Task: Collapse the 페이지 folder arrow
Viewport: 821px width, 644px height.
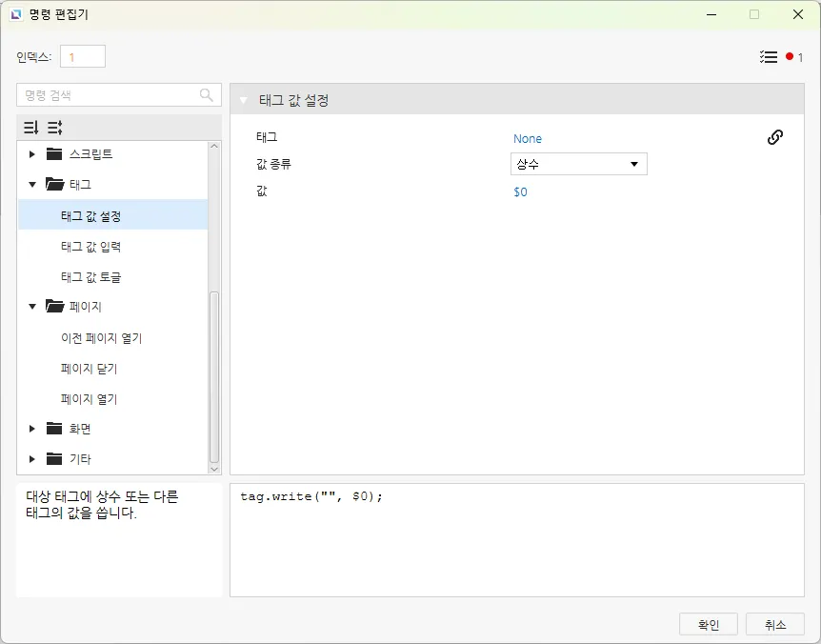Action: (x=32, y=307)
